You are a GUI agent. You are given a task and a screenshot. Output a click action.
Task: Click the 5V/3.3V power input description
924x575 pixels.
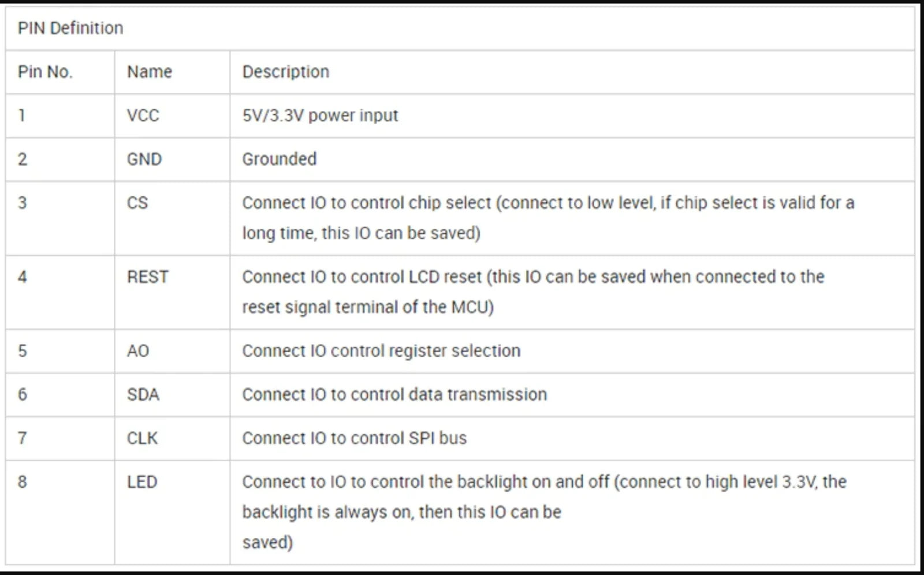pyautogui.click(x=320, y=115)
